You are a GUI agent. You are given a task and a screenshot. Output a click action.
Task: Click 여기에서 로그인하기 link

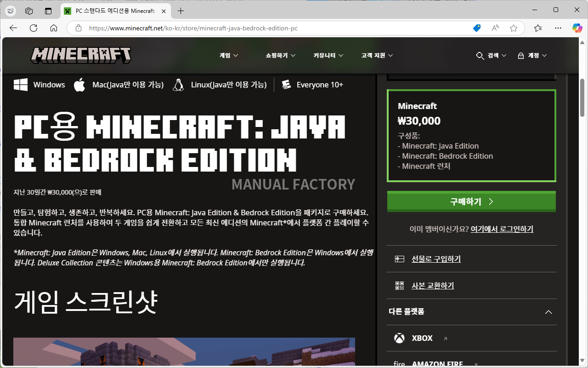(x=502, y=229)
